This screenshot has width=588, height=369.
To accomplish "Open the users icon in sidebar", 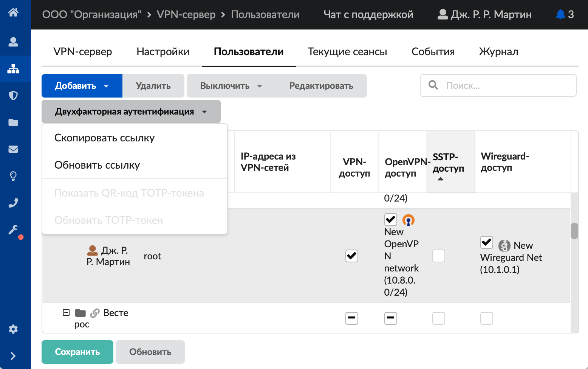I will (x=13, y=42).
